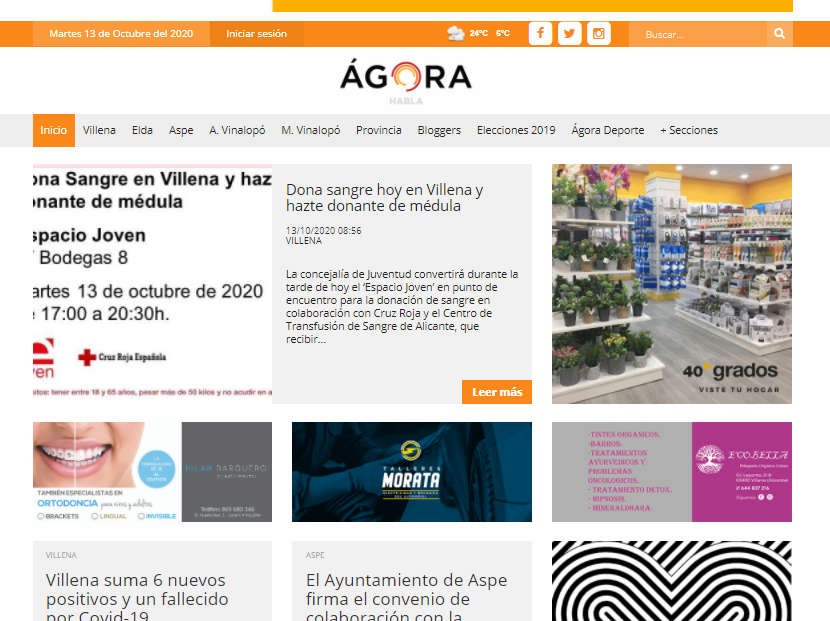
Task: Open the blood donation poster image
Action: pos(152,284)
